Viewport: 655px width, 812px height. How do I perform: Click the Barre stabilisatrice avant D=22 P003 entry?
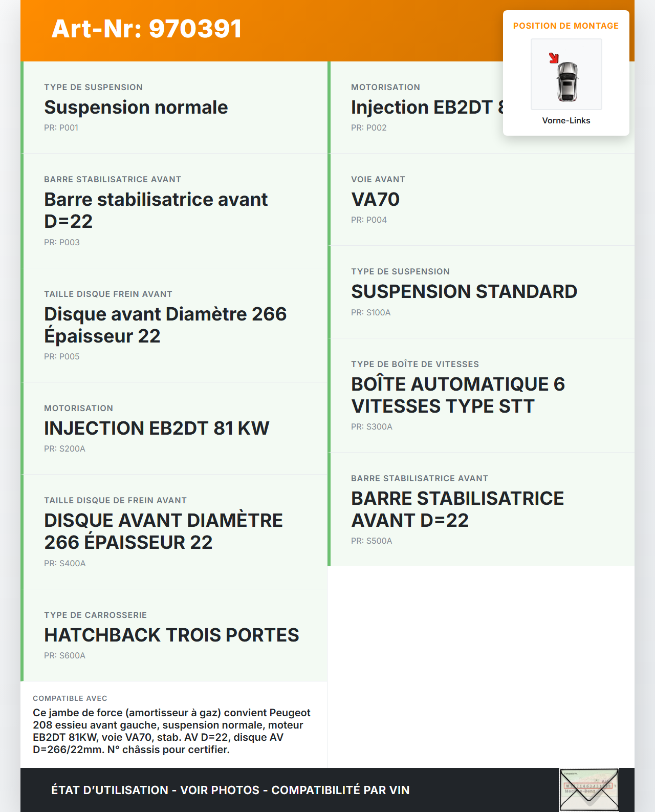tap(174, 210)
